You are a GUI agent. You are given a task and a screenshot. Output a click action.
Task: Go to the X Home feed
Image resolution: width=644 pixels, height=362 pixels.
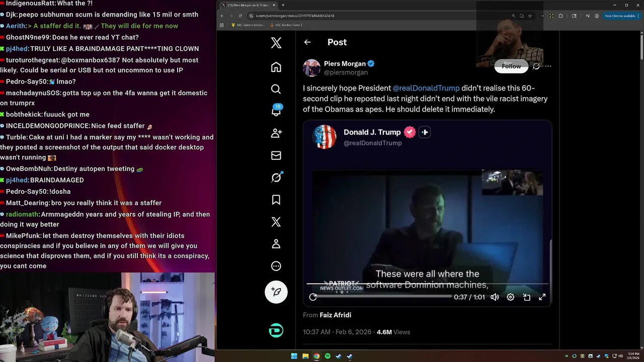pos(276,67)
